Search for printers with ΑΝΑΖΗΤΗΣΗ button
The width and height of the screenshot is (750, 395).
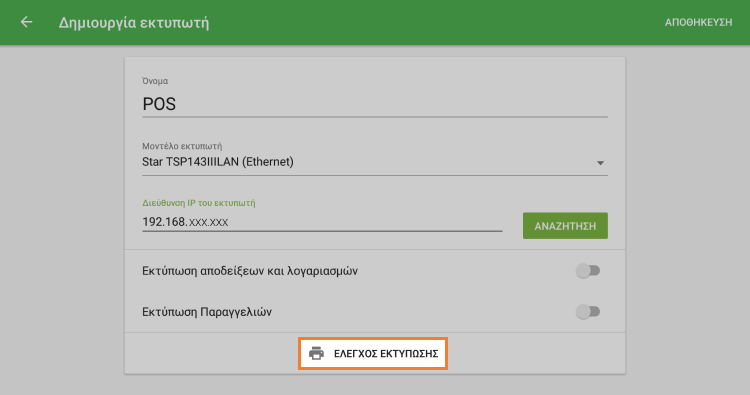point(565,226)
